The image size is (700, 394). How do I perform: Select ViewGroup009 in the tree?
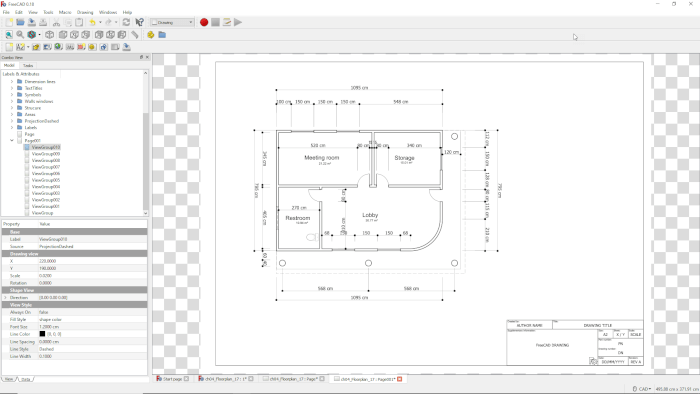tap(46, 154)
